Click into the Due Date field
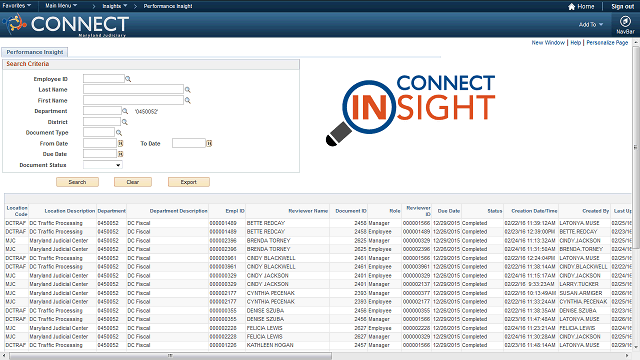This screenshot has height=360, width=640. point(100,154)
